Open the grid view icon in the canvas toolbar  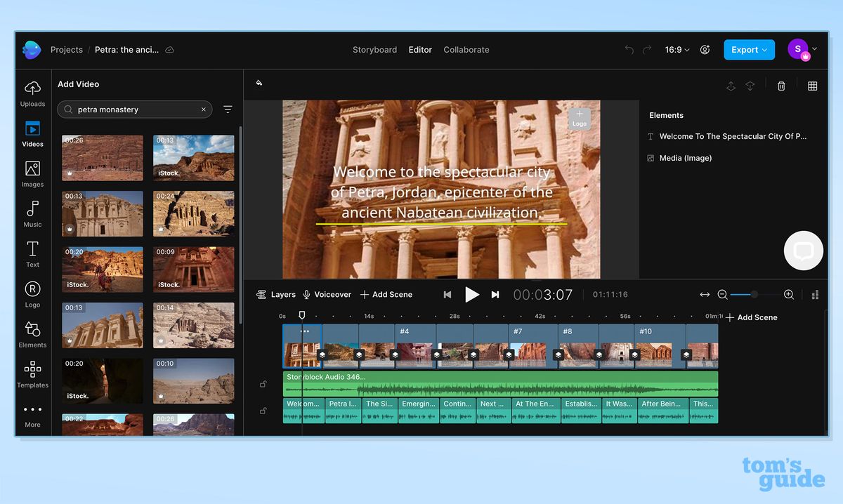click(813, 86)
